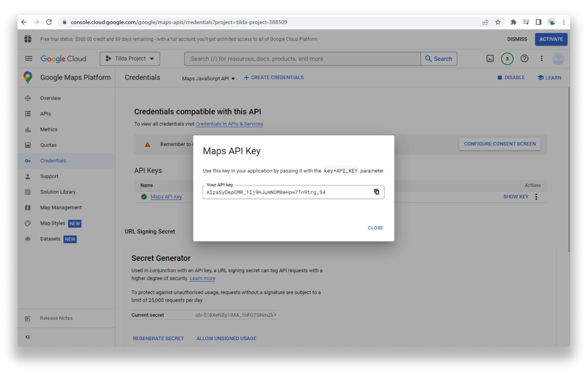The image size is (588, 379).
Task: Copy the API key with the copy icon
Action: (376, 192)
